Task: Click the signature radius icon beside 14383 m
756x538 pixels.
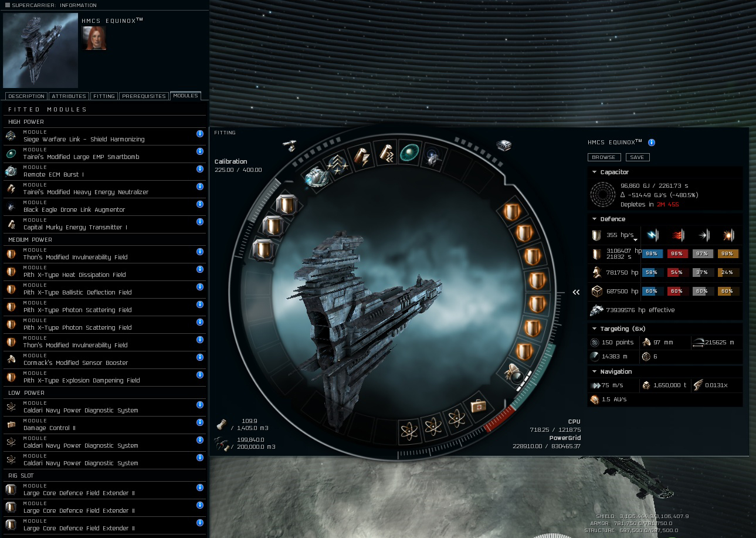Action: (x=595, y=356)
